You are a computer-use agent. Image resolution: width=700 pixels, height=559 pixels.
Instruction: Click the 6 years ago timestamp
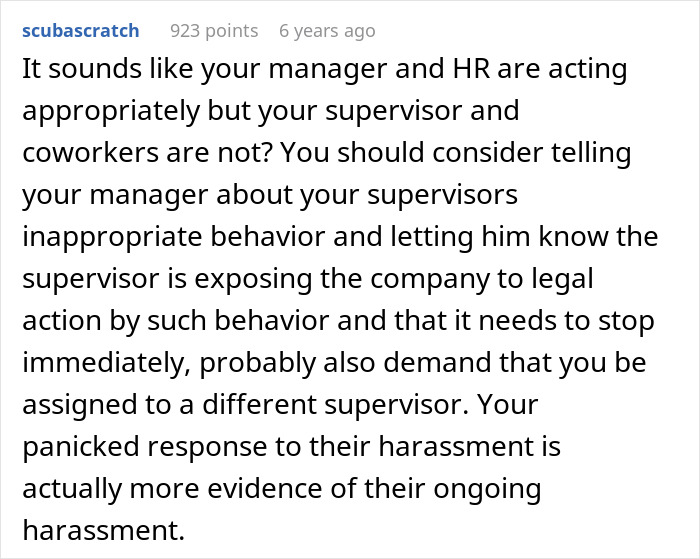point(327,31)
